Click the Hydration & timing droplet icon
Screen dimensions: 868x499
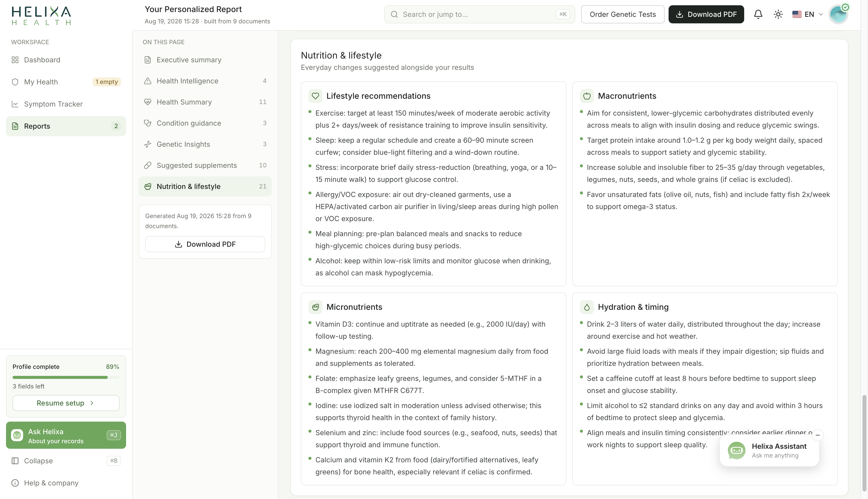tap(587, 307)
